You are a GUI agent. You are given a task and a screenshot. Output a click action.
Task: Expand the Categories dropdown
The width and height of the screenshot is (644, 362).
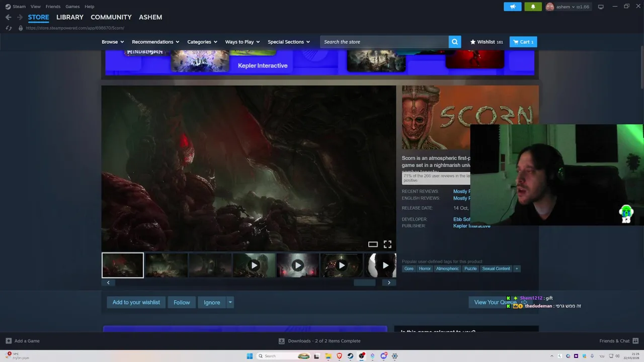click(202, 42)
